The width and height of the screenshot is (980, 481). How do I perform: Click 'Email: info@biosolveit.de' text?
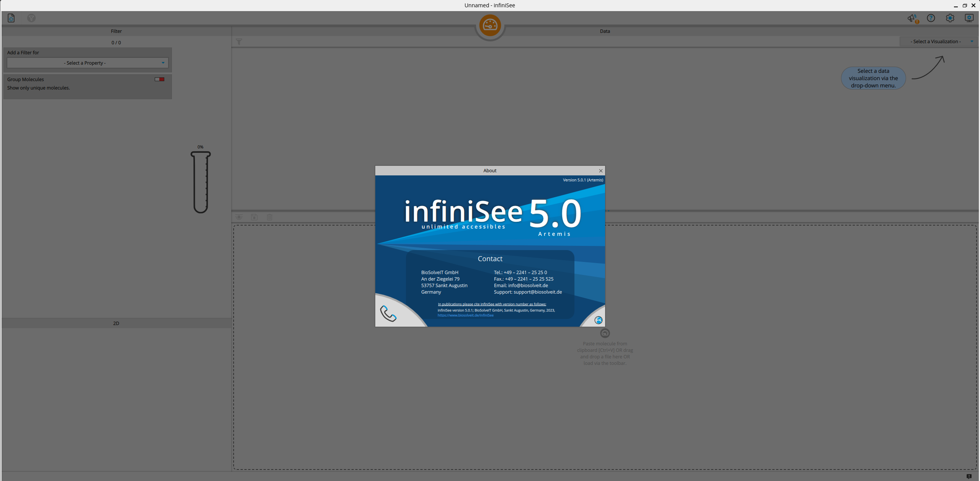point(521,285)
